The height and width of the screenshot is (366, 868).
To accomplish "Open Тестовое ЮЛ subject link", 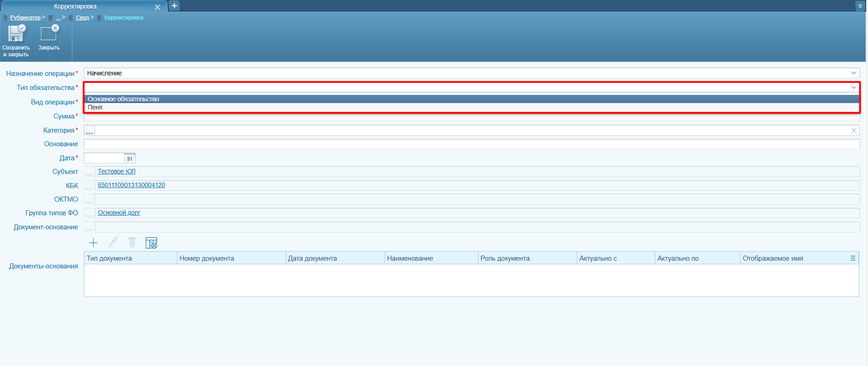I will point(117,171).
